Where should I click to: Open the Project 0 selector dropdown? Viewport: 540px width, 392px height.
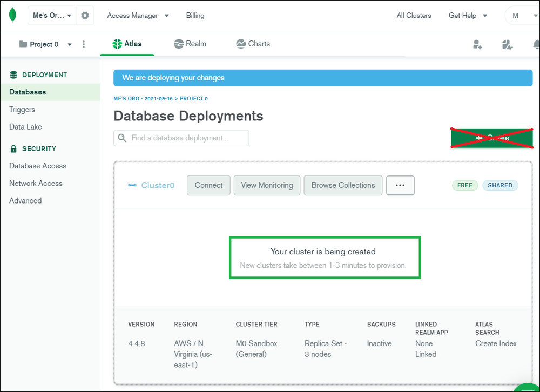pyautogui.click(x=45, y=44)
